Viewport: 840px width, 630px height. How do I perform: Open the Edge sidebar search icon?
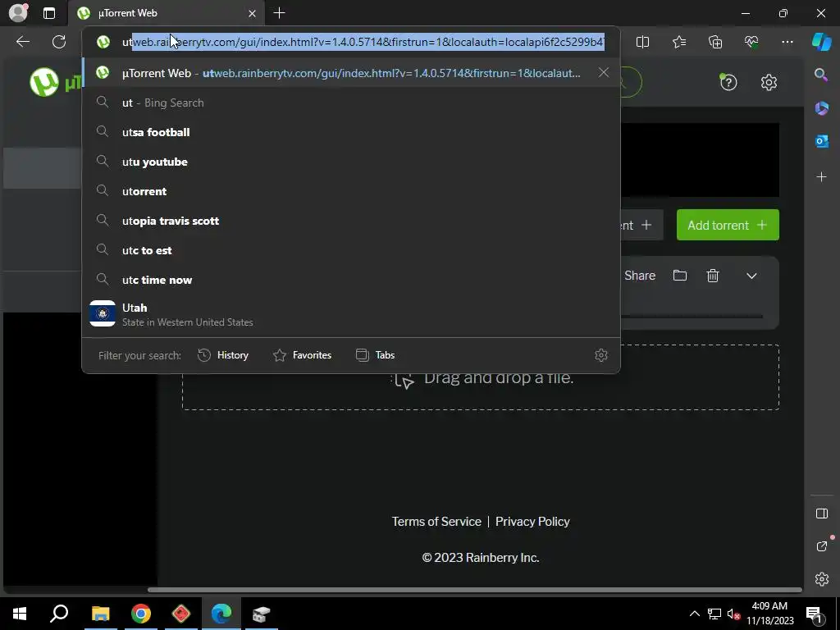[821, 75]
